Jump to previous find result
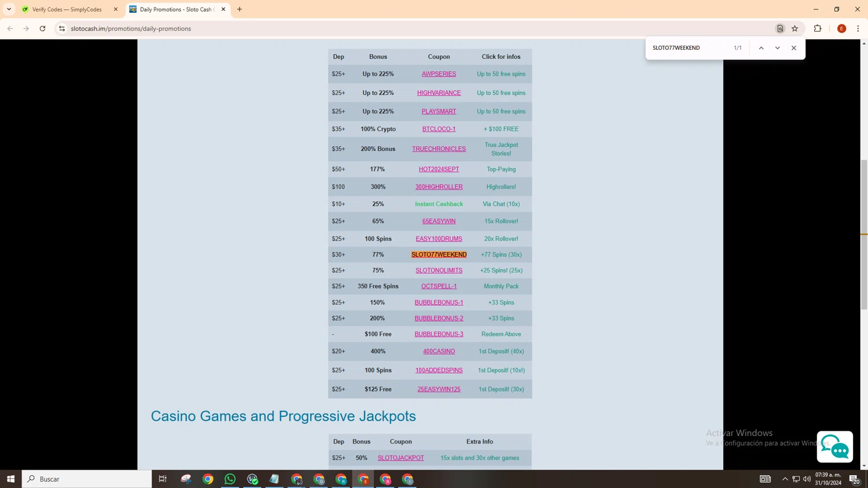Image resolution: width=868 pixels, height=488 pixels. [761, 48]
